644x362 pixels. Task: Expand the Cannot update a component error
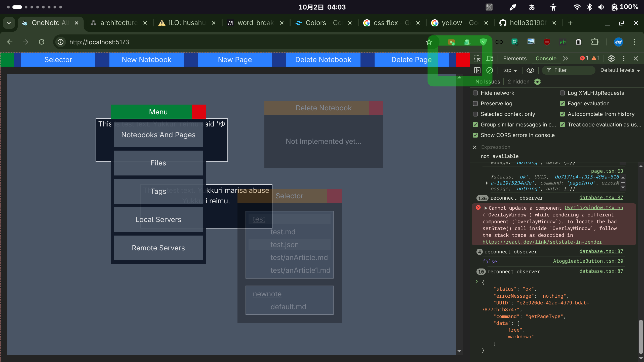486,208
